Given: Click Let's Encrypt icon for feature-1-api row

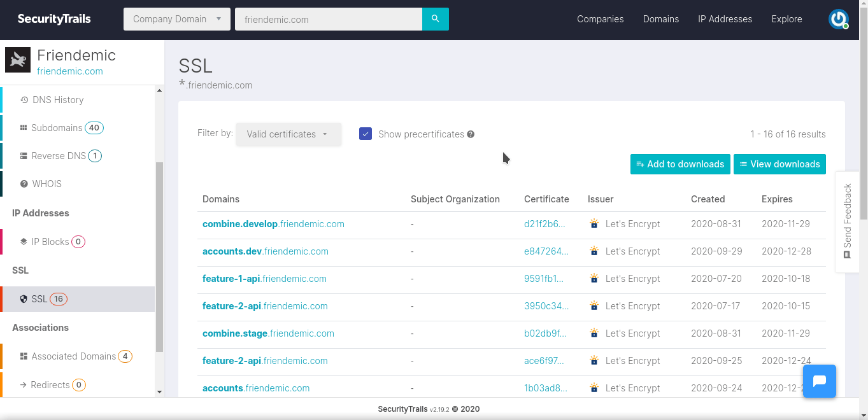Looking at the screenshot, I should (x=594, y=279).
